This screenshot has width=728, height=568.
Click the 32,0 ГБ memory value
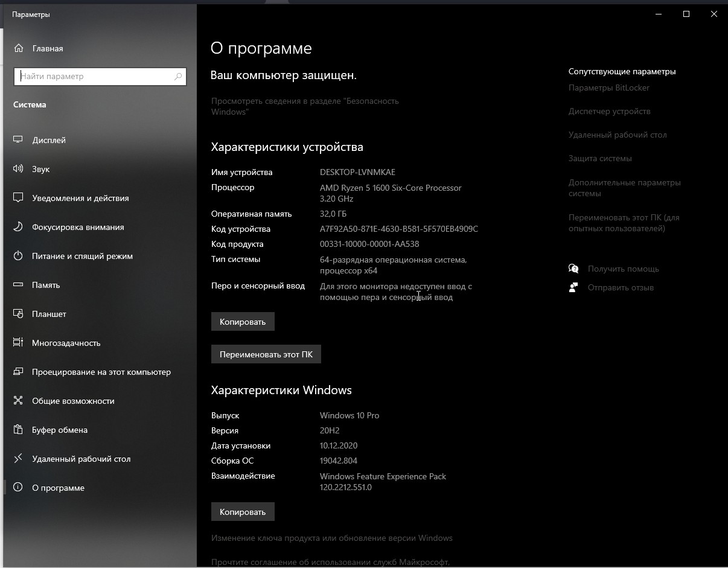coord(333,214)
